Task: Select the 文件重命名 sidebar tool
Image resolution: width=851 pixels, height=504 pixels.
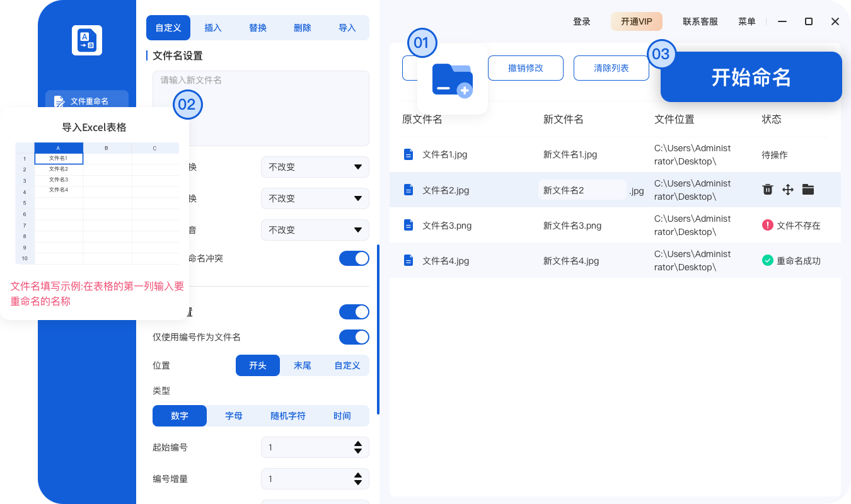Action: pos(86,101)
